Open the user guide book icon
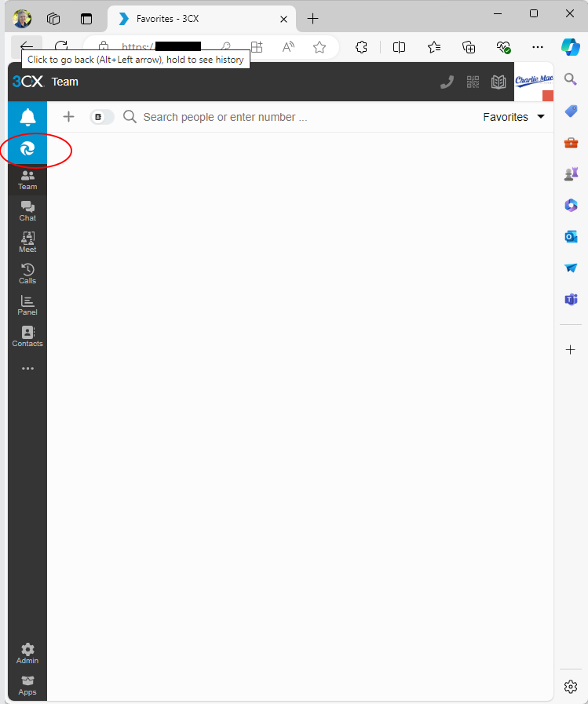 pyautogui.click(x=499, y=82)
